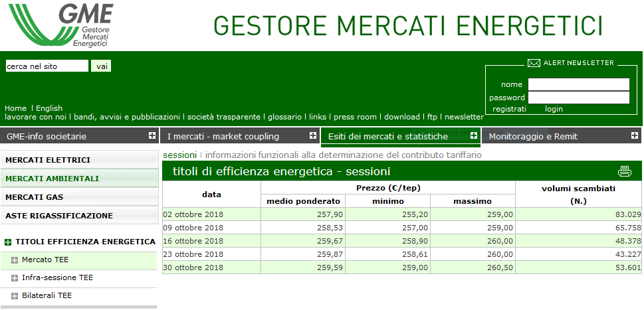Select date cell 02 ottobre 2018
This screenshot has width=644, height=310.
[x=211, y=214]
